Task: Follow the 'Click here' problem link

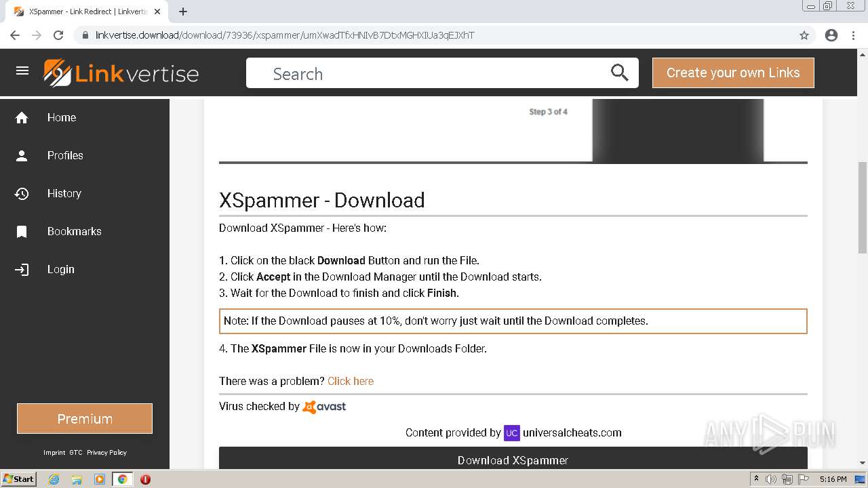Action: pyautogui.click(x=351, y=381)
